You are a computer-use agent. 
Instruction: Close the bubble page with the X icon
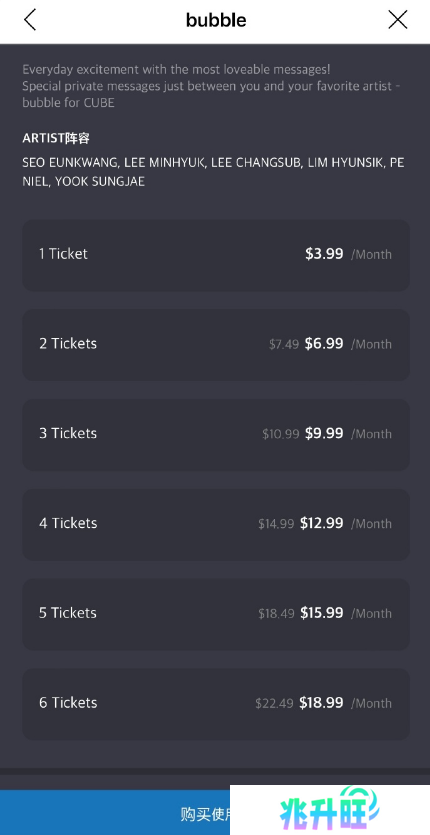[x=397, y=20]
